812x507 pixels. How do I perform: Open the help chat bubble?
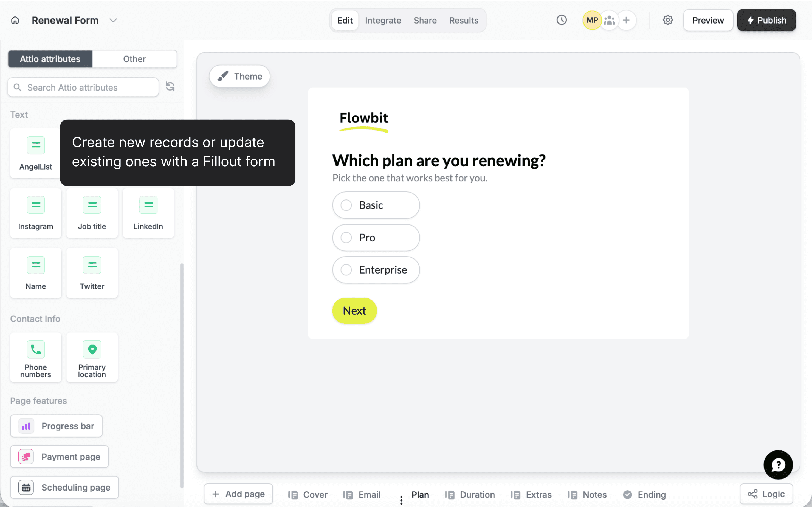click(x=778, y=465)
